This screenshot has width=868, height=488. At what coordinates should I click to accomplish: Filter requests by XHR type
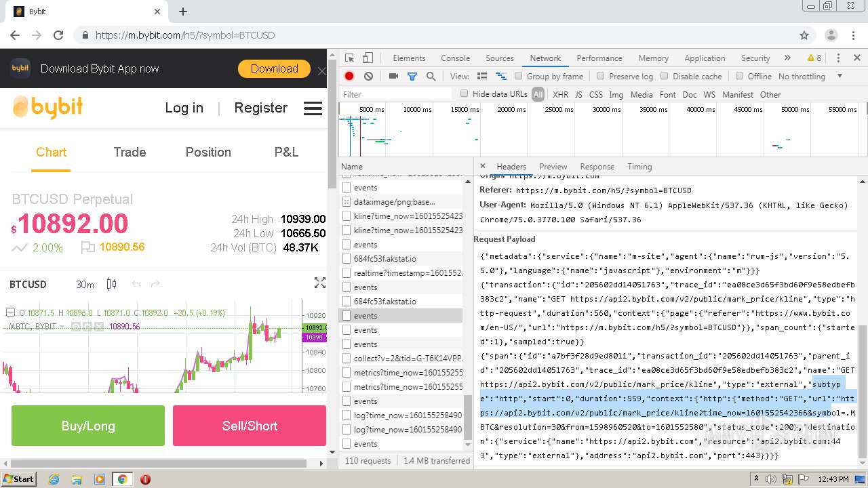pyautogui.click(x=561, y=95)
